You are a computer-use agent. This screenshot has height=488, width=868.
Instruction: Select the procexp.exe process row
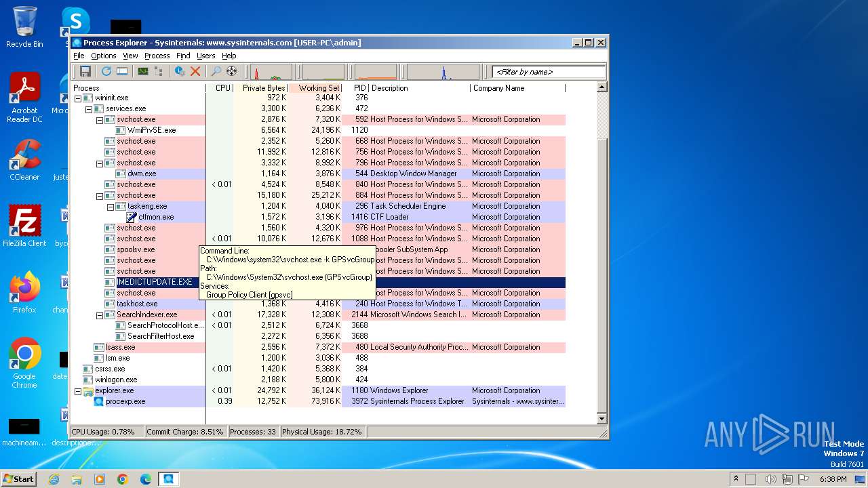(x=318, y=401)
